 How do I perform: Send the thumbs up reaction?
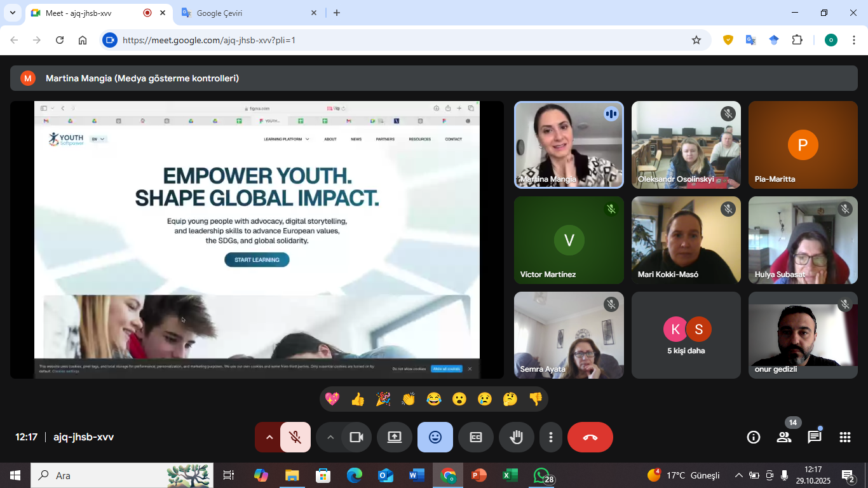(358, 399)
